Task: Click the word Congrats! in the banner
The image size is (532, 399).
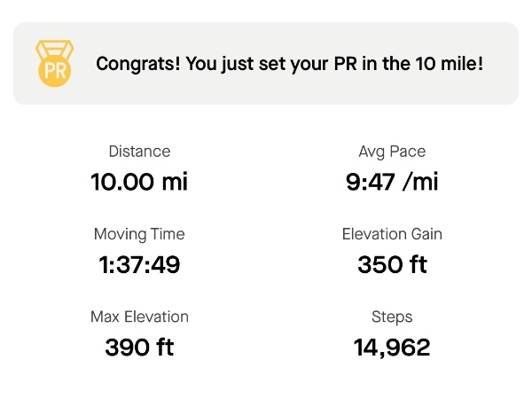Action: point(138,64)
